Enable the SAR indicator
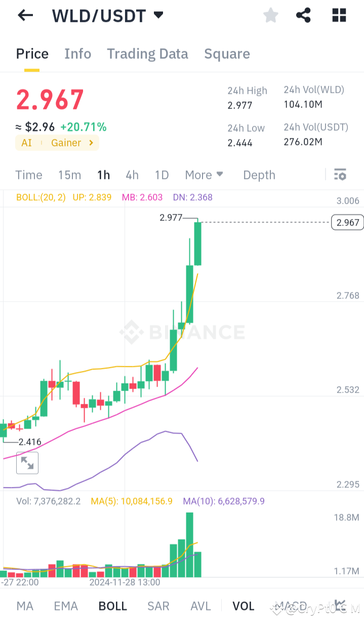 click(x=158, y=605)
